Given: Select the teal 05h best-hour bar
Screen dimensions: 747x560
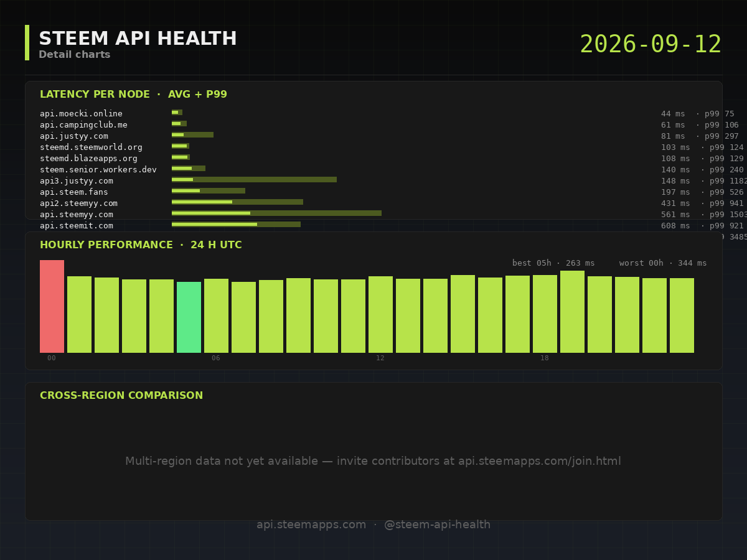Looking at the screenshot, I should coord(189,317).
